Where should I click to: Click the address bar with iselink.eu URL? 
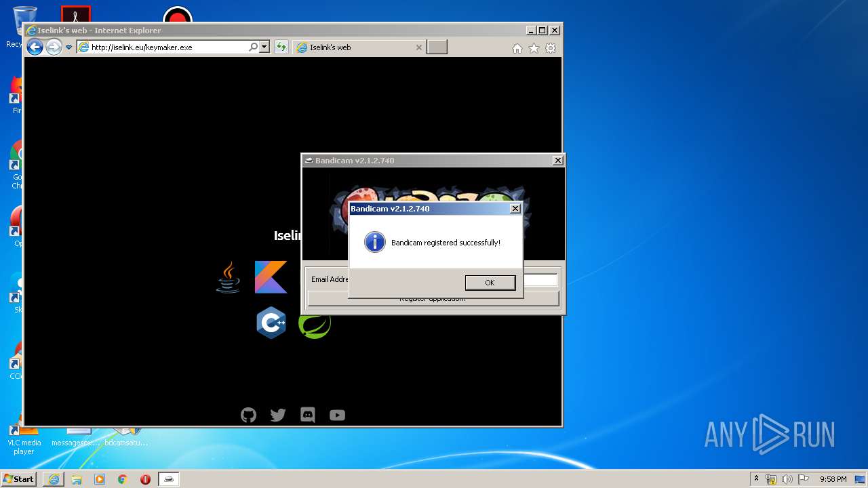[x=163, y=47]
